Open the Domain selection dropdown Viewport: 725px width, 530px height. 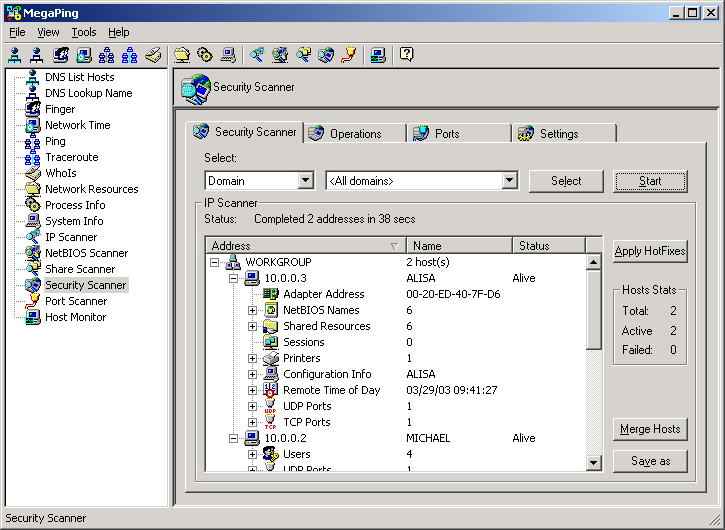[x=306, y=181]
